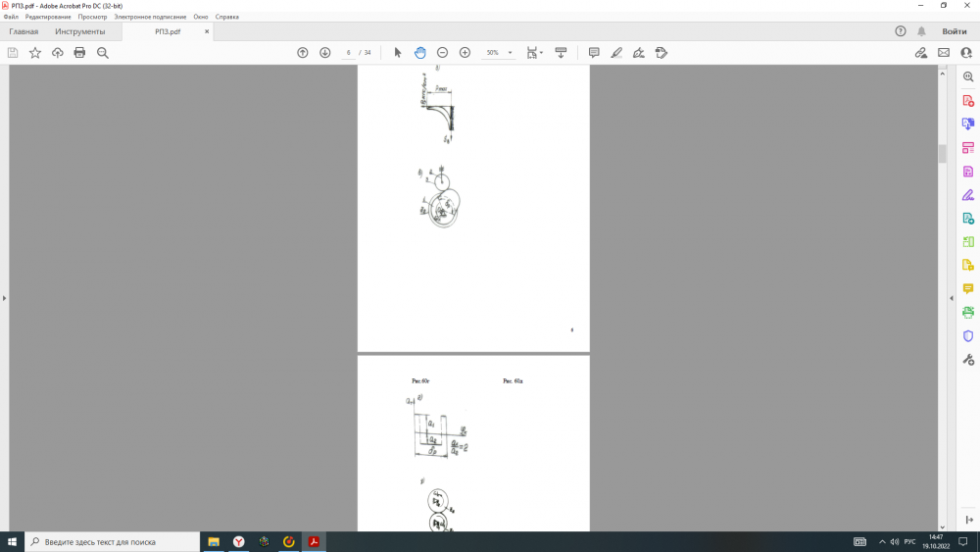Image resolution: width=980 pixels, height=552 pixels.
Task: Click the page number field
Action: pyautogui.click(x=348, y=53)
